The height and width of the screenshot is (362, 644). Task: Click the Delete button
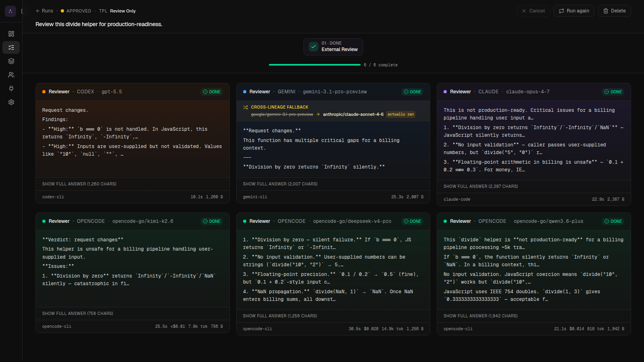pyautogui.click(x=614, y=11)
